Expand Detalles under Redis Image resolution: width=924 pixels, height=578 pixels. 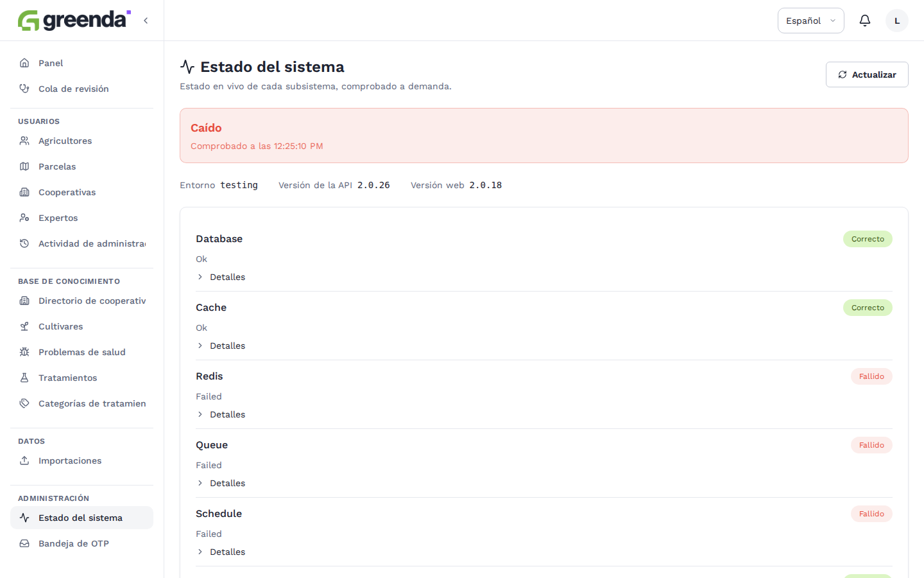point(221,414)
